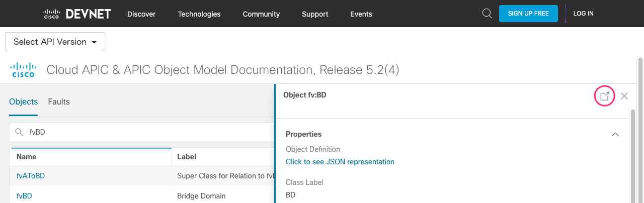Click the Class Label heading text
This screenshot has width=644, height=203.
click(x=304, y=182)
